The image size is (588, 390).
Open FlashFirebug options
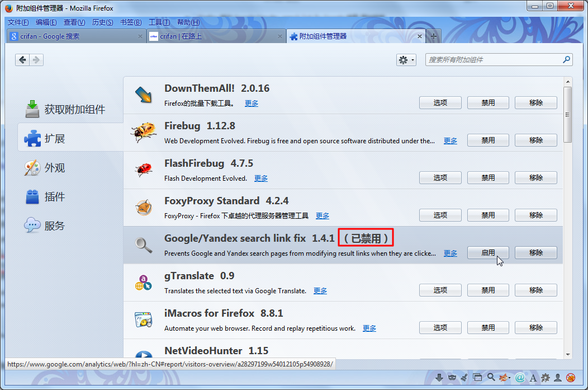pos(440,177)
